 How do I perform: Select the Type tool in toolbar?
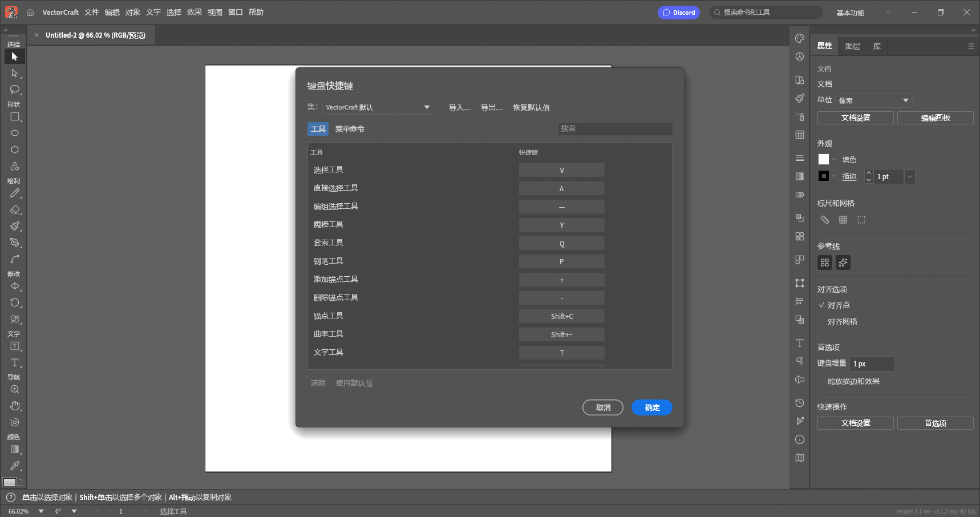click(x=14, y=362)
